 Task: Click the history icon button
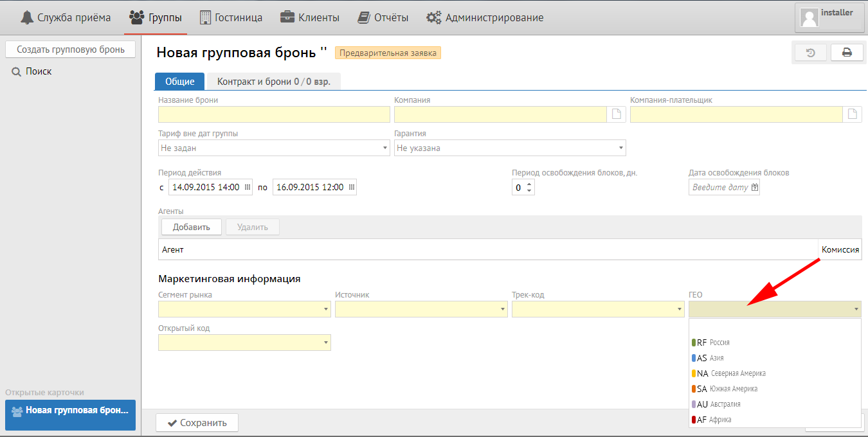(x=811, y=53)
